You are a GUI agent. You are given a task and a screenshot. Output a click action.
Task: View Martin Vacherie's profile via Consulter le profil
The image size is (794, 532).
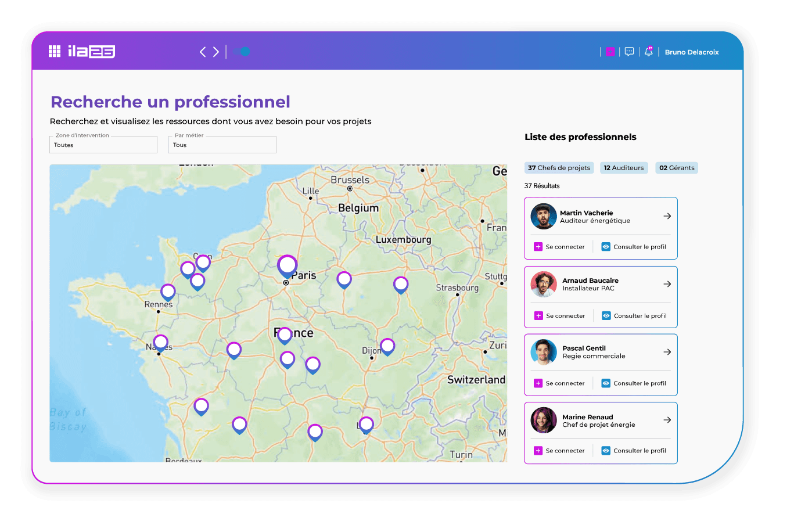pyautogui.click(x=634, y=247)
